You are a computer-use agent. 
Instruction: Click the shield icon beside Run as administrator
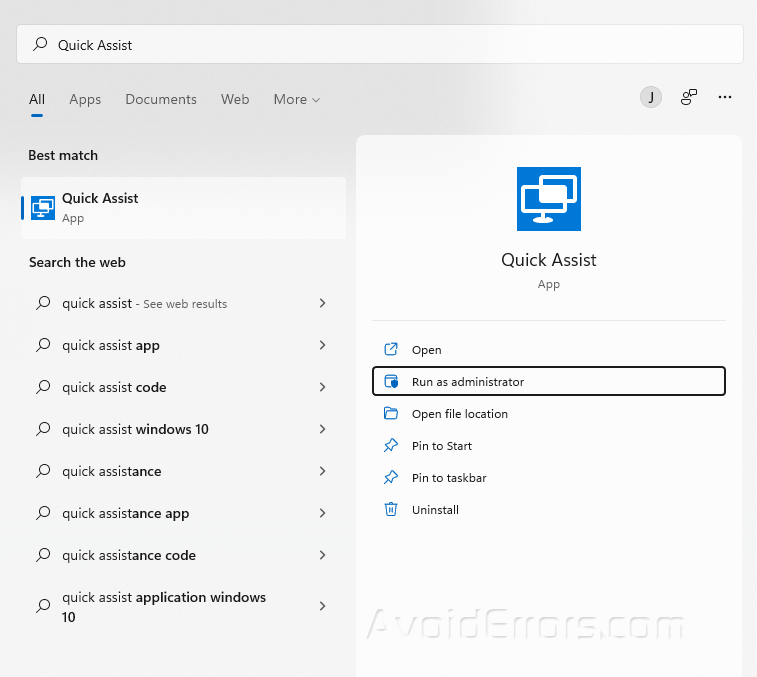391,381
